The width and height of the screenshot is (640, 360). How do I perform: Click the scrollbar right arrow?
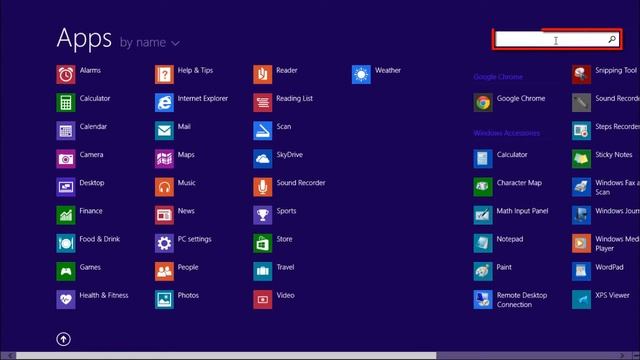(622, 356)
